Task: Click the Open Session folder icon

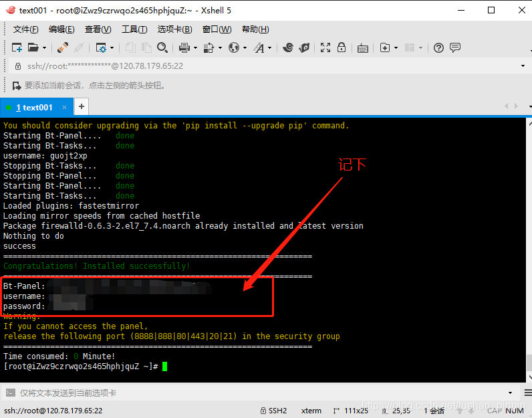Action: [33, 47]
